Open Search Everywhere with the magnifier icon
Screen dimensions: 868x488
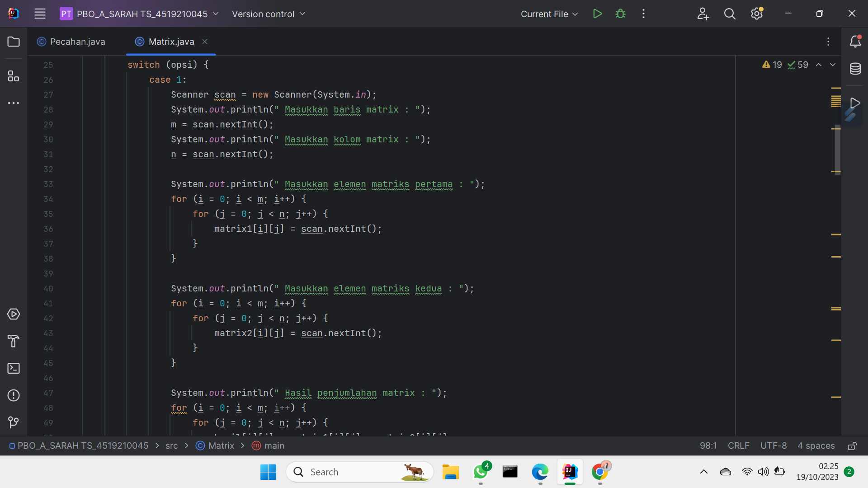pyautogui.click(x=730, y=14)
